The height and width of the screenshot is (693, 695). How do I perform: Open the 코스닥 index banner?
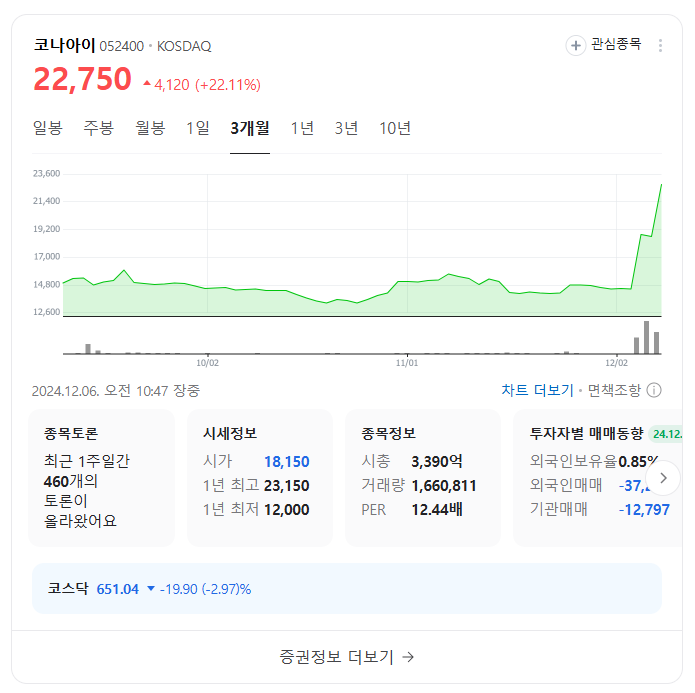point(347,589)
